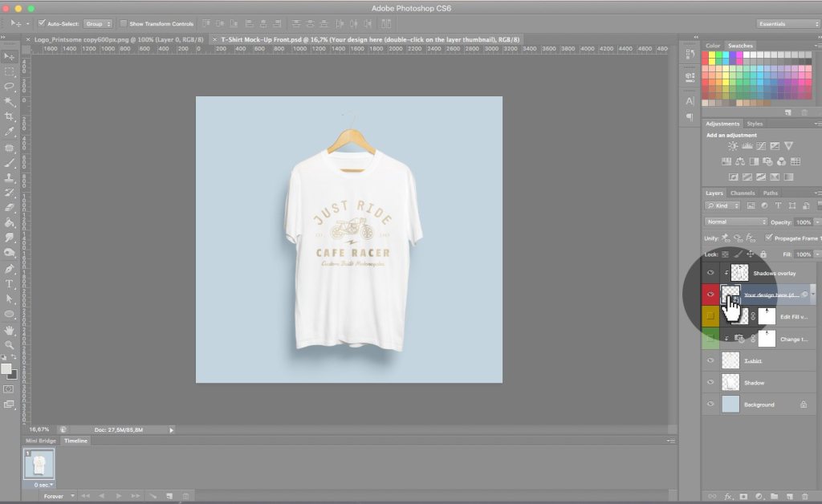Select the Lasso tool
The image size is (822, 504).
tap(10, 87)
